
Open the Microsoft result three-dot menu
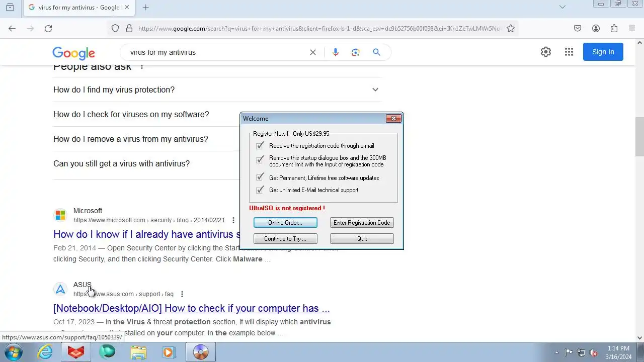tap(233, 220)
